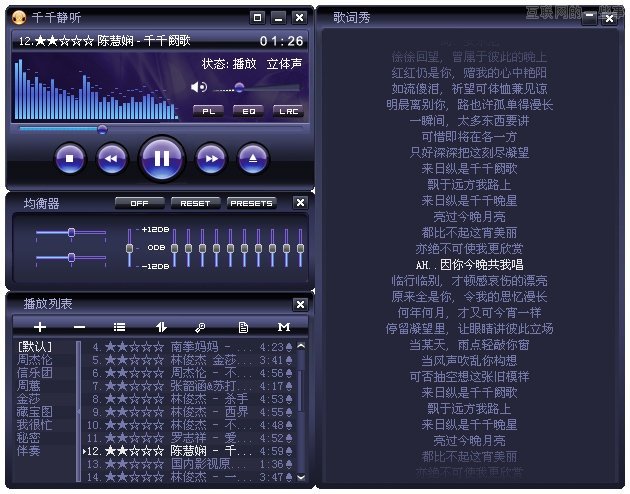Open playlist list menu icon
Viewport: 630px width, 494px height.
pos(119,327)
